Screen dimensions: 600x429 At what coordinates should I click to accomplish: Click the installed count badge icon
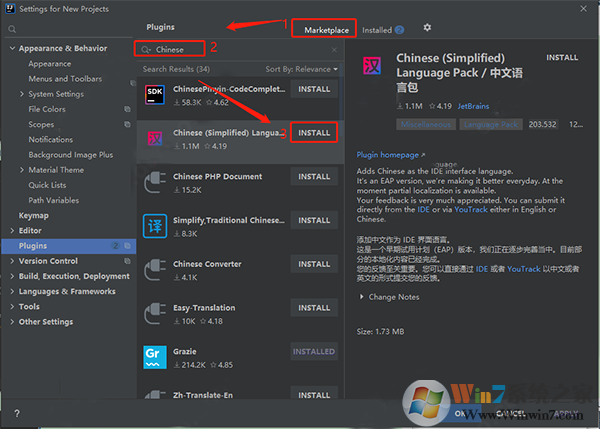coord(399,30)
